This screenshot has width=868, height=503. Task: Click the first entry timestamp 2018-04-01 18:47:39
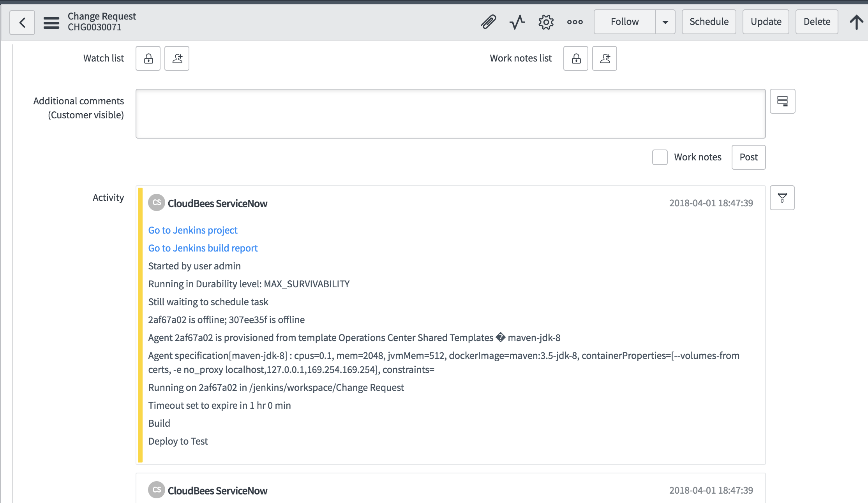[x=711, y=203]
